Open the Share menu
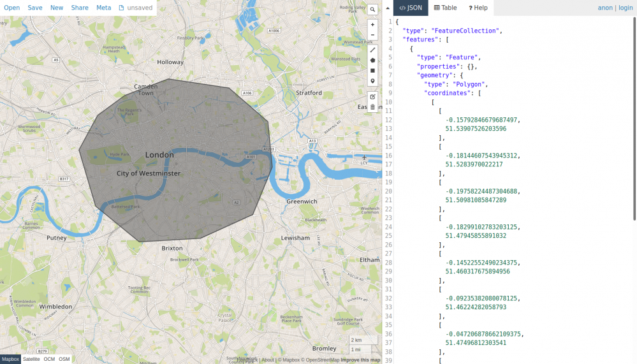Viewport: 637px width, 364px height. pyautogui.click(x=80, y=8)
